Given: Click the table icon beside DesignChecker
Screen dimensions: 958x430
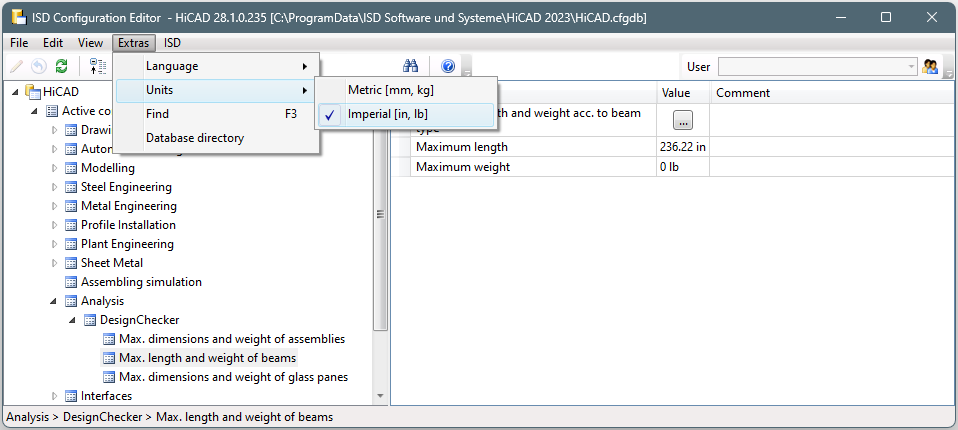Looking at the screenshot, I should coord(90,320).
